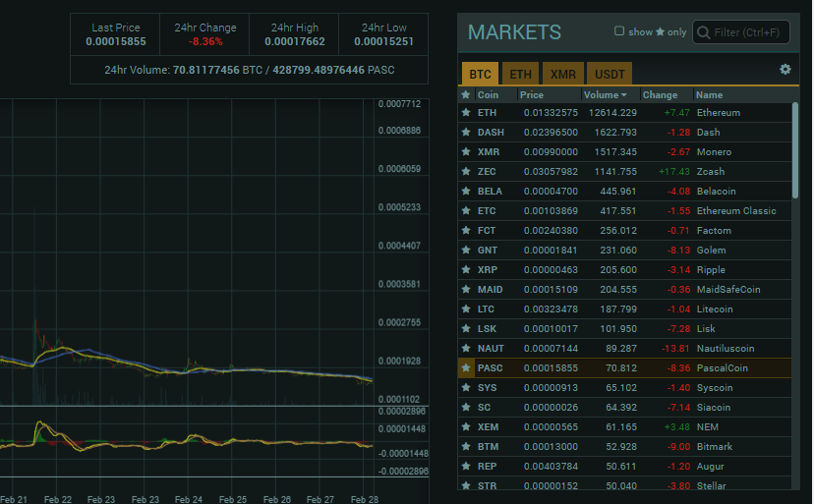Click the 24hr Low value 0.00015251
Viewport: 814px width, 504px height.
pyautogui.click(x=383, y=41)
